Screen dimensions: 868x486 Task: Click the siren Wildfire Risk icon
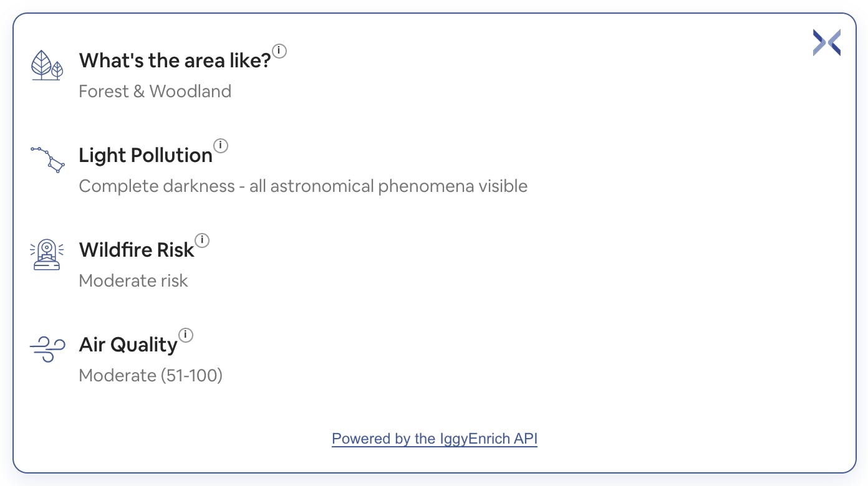[x=47, y=255]
